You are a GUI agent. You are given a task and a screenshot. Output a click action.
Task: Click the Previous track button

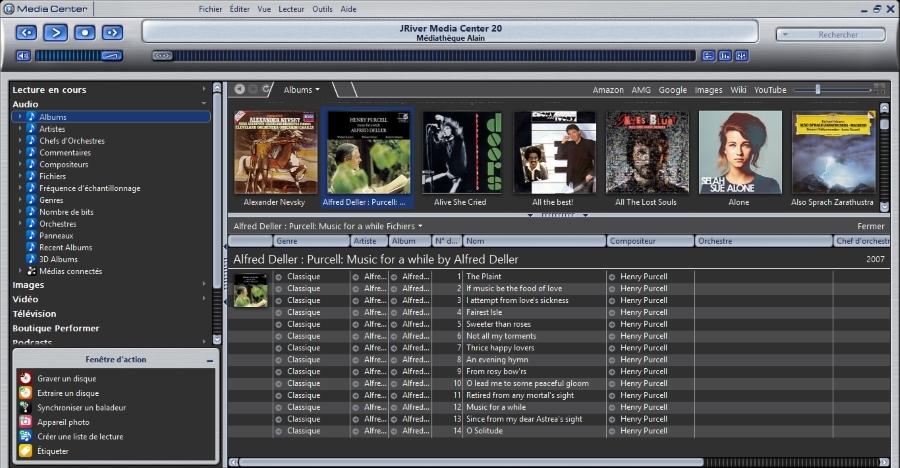[x=26, y=32]
